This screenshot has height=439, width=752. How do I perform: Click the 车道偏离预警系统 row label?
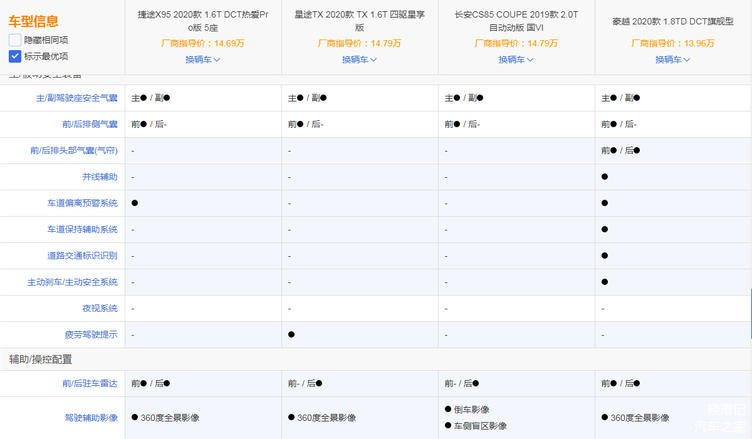pyautogui.click(x=82, y=203)
